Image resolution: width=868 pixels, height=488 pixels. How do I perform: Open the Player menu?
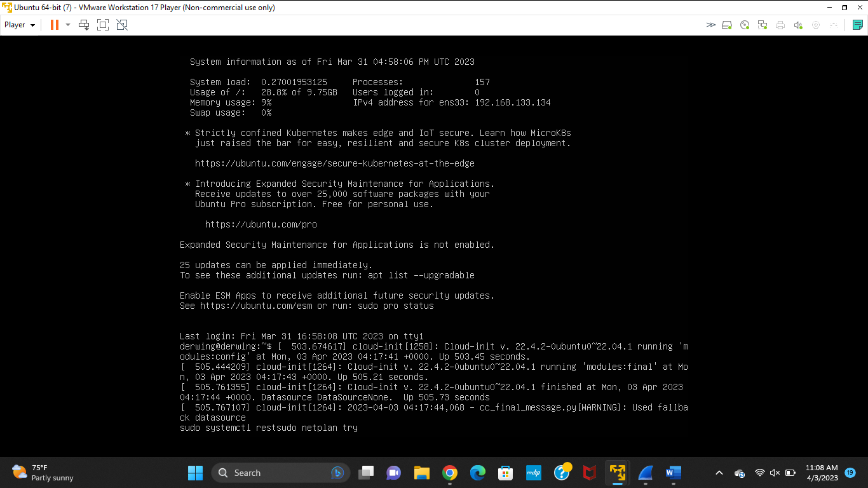[x=15, y=25]
